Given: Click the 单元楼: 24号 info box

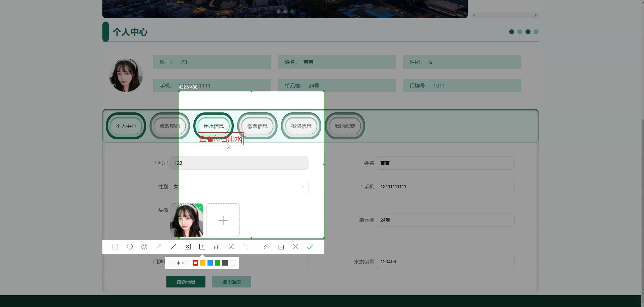Looking at the screenshot, I should [x=337, y=86].
